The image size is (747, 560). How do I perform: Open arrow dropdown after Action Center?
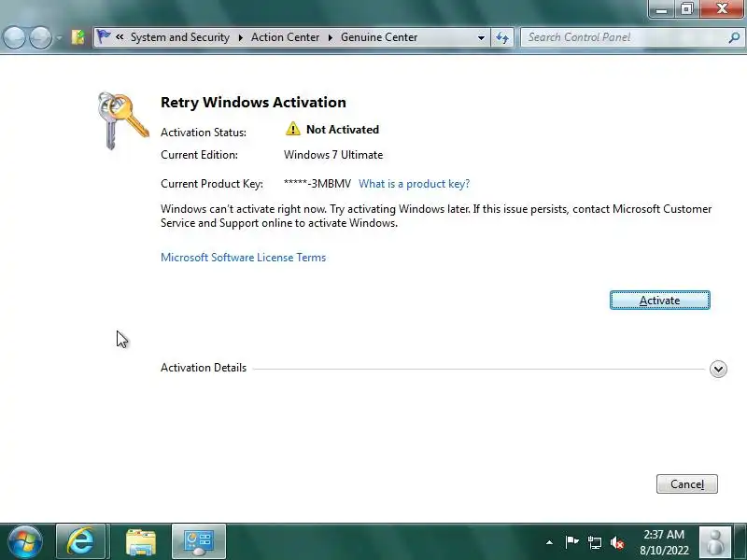coord(331,37)
